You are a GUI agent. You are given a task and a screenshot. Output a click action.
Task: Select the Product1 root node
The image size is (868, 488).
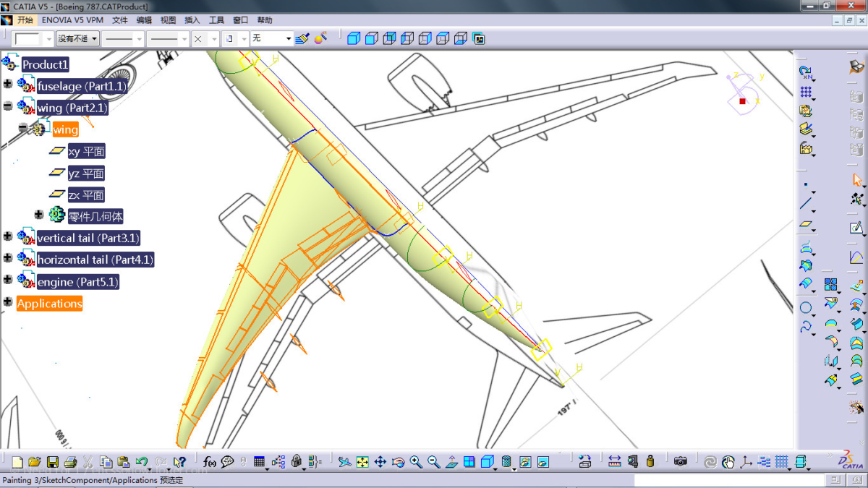pyautogui.click(x=45, y=64)
